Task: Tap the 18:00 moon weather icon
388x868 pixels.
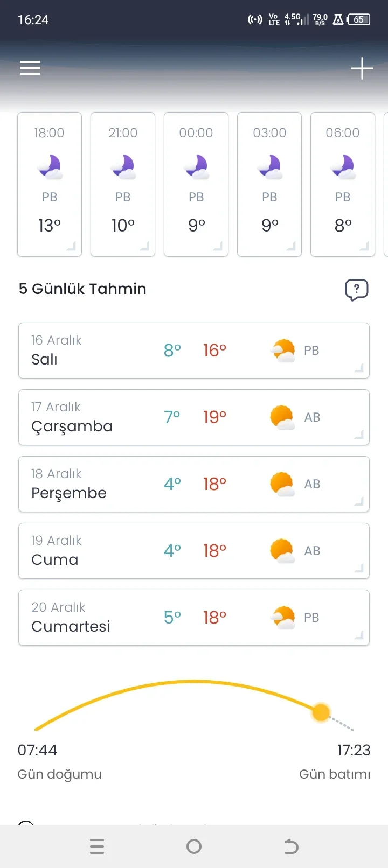Action: (x=50, y=167)
